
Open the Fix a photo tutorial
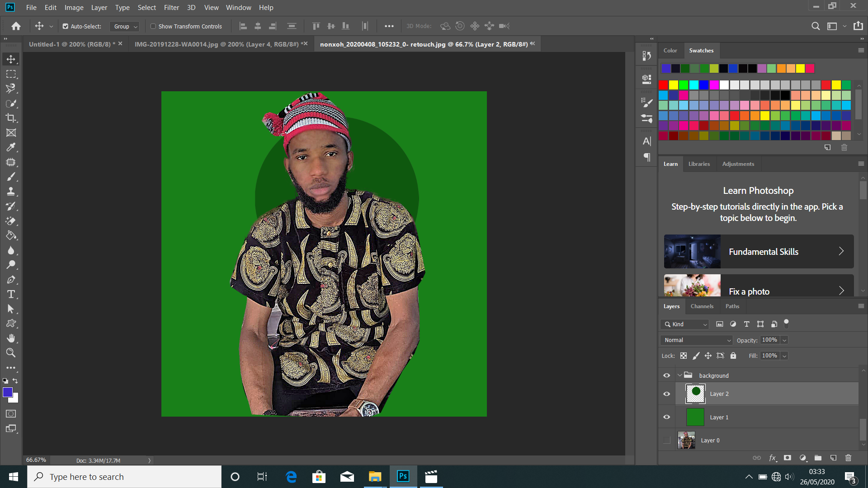click(x=759, y=286)
